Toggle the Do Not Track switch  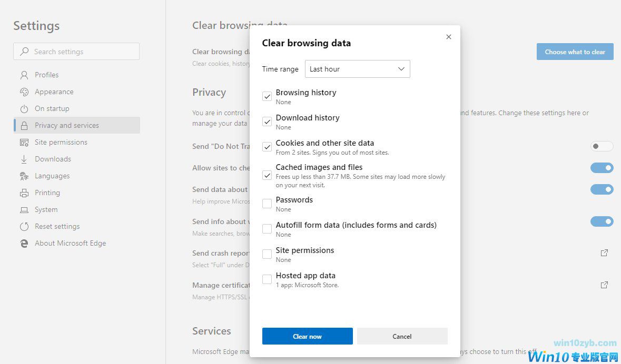(602, 146)
